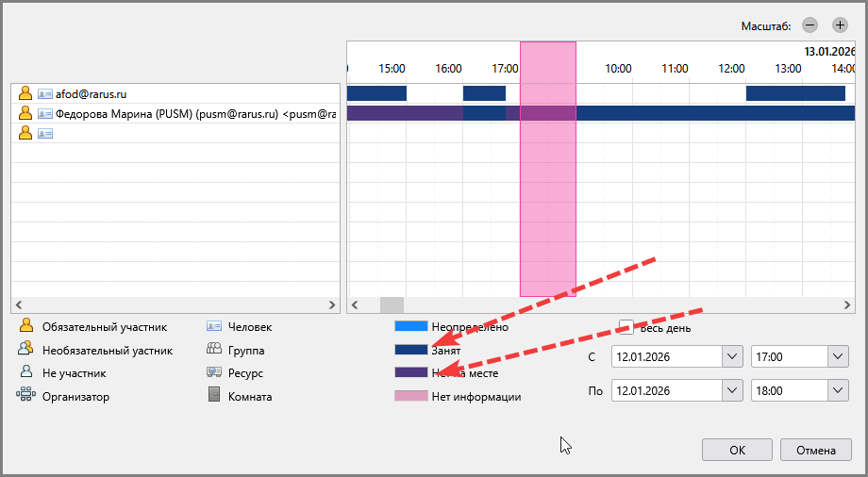868x477 pixels.
Task: Click the purple Не на месте swatch
Action: [410, 373]
